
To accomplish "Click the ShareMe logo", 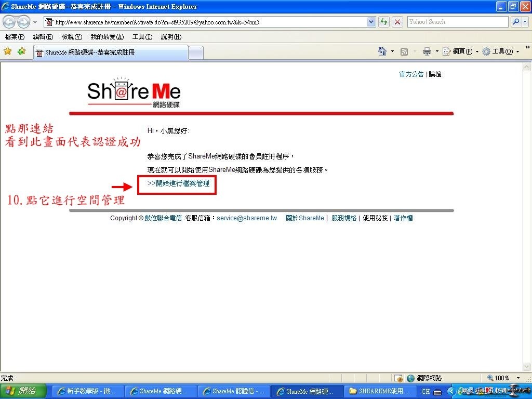I will pyautogui.click(x=134, y=92).
